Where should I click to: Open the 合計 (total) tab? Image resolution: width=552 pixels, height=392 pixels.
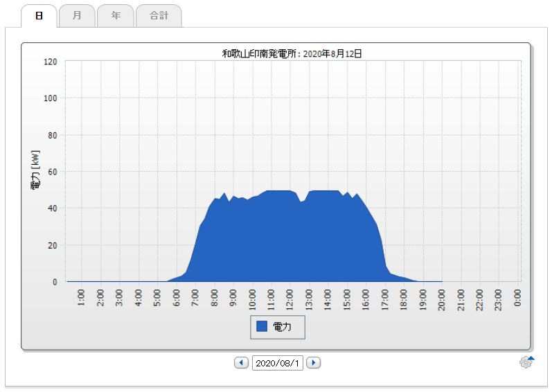159,16
